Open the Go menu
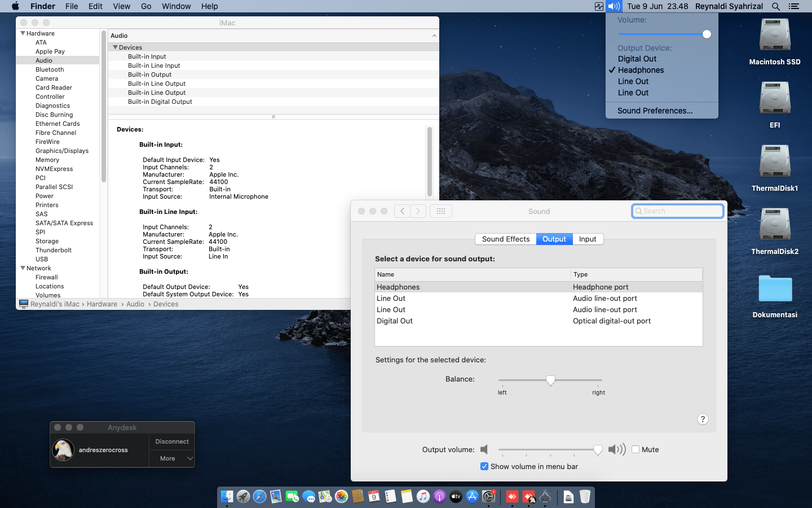Image resolution: width=812 pixels, height=508 pixels. tap(146, 6)
